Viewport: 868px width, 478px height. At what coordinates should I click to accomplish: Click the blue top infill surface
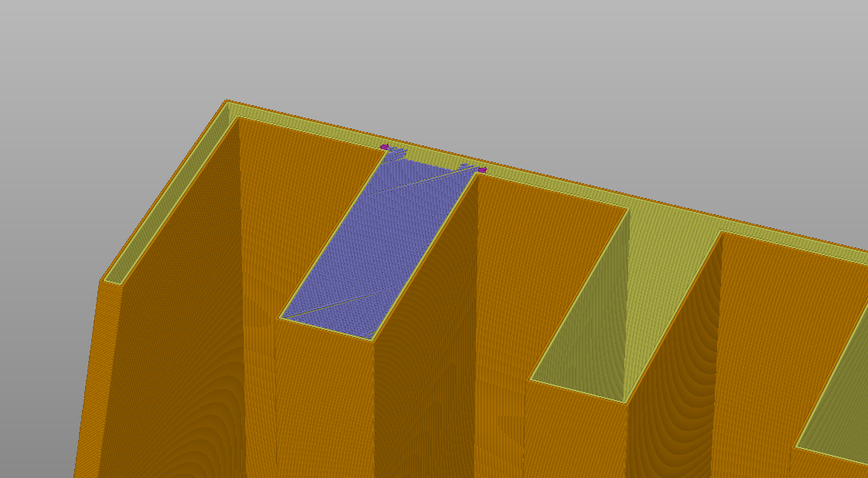point(379,248)
